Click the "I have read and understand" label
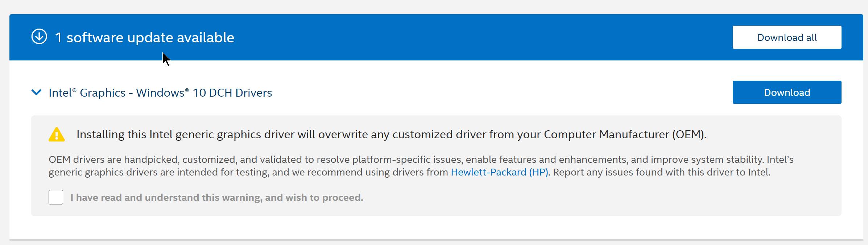The height and width of the screenshot is (245, 868). pos(216,198)
